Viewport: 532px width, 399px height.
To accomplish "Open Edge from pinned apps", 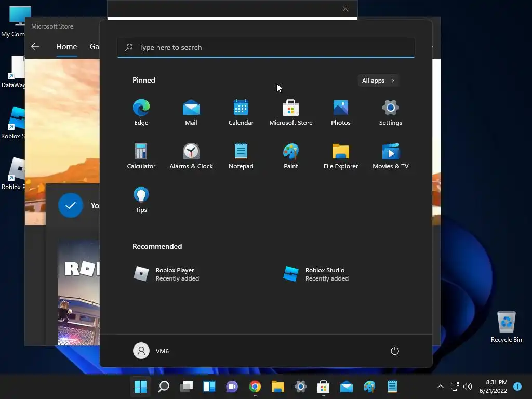I will (x=141, y=113).
